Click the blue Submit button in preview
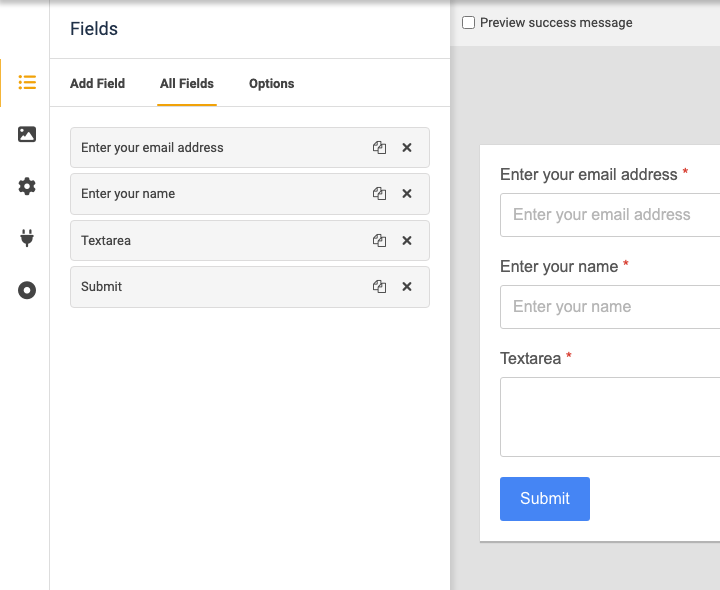The width and height of the screenshot is (720, 590). [x=545, y=499]
